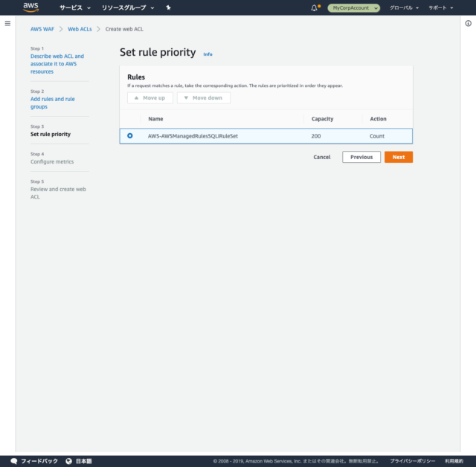Open the プライバシーポリシー footer link

[x=412, y=461]
